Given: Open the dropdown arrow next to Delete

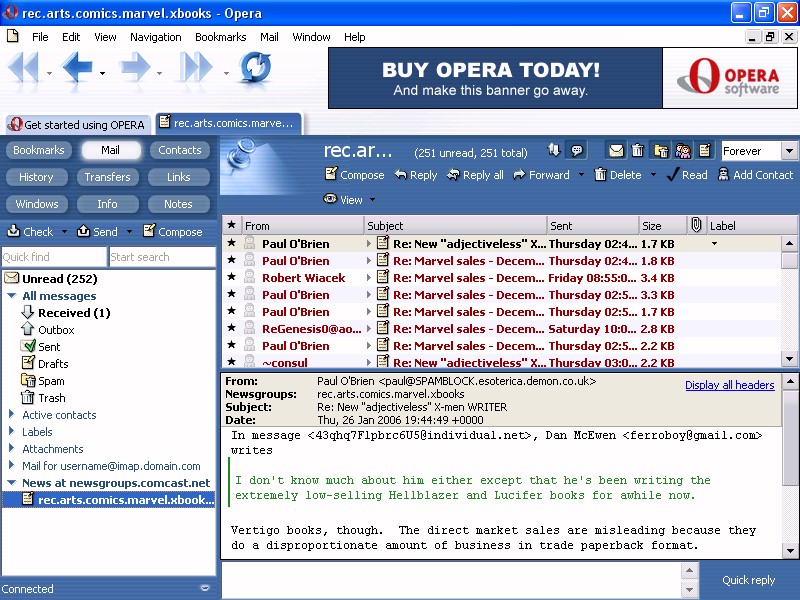Looking at the screenshot, I should tap(653, 175).
